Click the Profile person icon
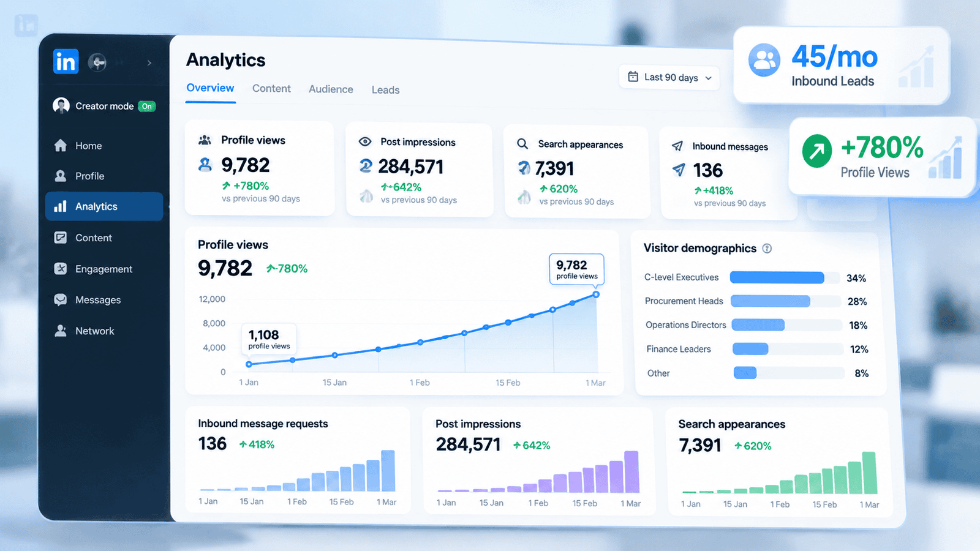980x551 pixels. tap(61, 176)
